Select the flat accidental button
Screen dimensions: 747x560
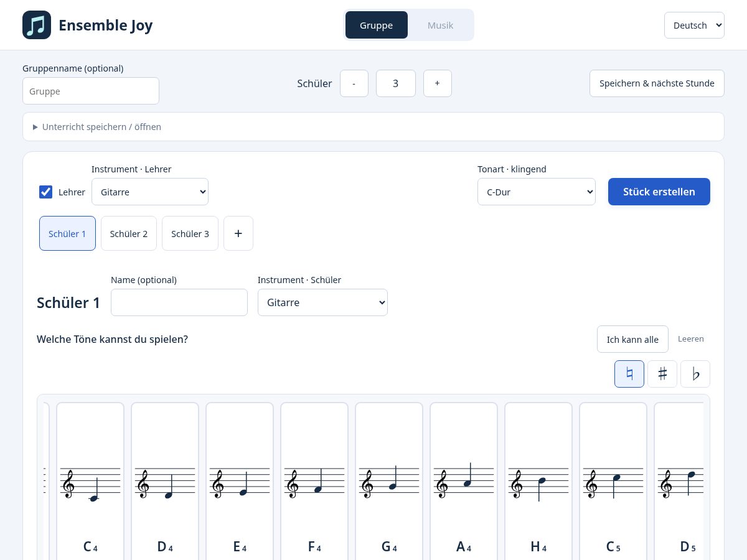[695, 374]
